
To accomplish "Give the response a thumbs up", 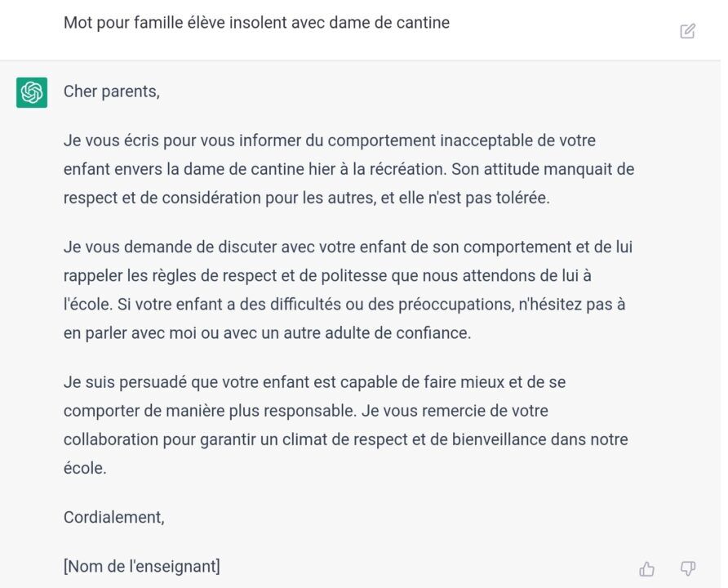I will click(x=647, y=568).
